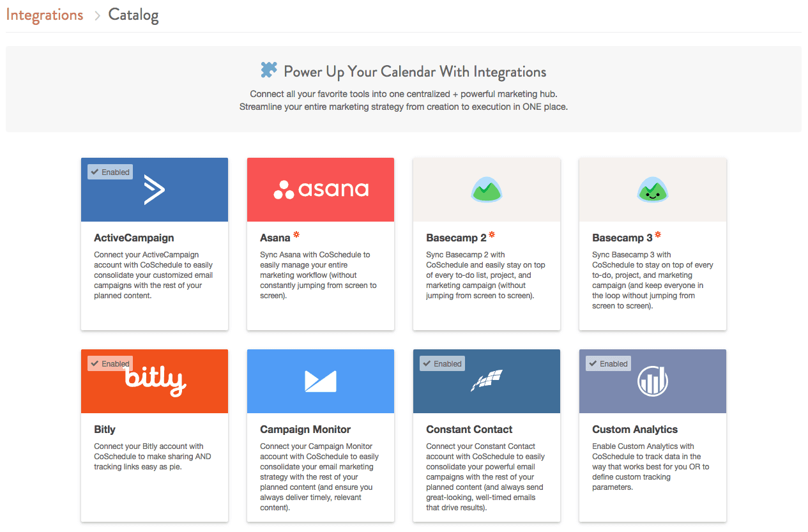Go to Integrations breadcrumb link
The height and width of the screenshot is (532, 808).
click(45, 15)
